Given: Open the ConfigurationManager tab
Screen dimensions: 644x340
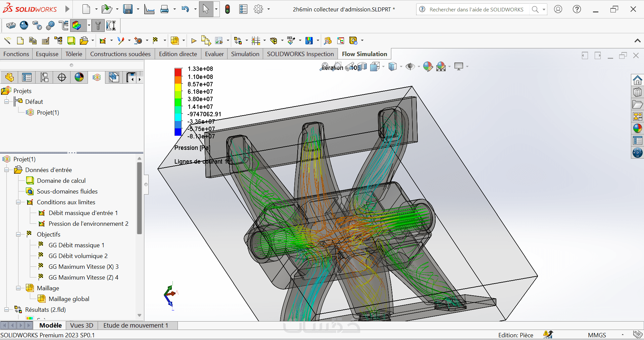Looking at the screenshot, I should (x=44, y=77).
